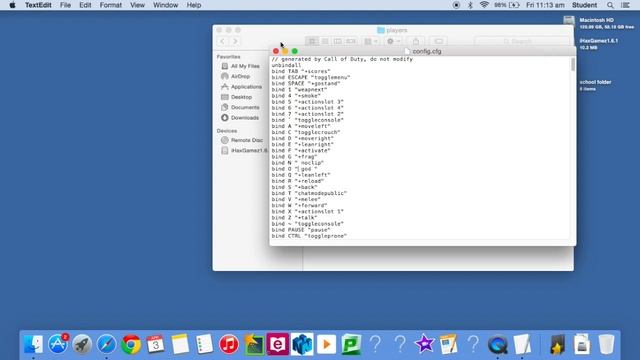Open Pages document icon in dock
The height and width of the screenshot is (360, 640).
(449, 344)
